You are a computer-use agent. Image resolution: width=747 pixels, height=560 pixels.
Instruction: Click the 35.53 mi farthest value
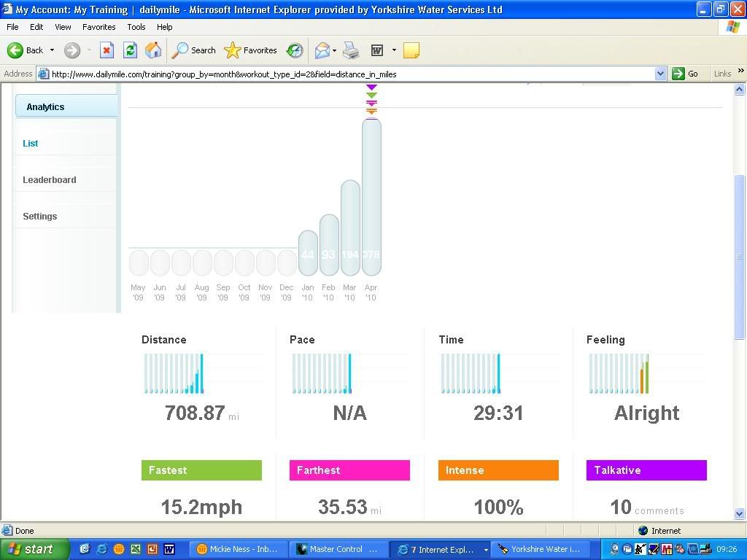(x=349, y=507)
